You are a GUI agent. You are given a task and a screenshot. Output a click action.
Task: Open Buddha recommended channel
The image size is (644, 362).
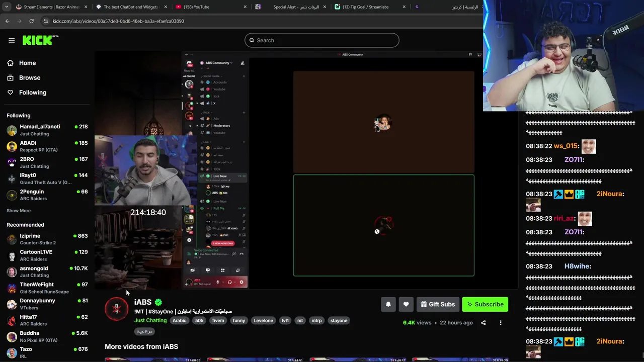click(47, 336)
